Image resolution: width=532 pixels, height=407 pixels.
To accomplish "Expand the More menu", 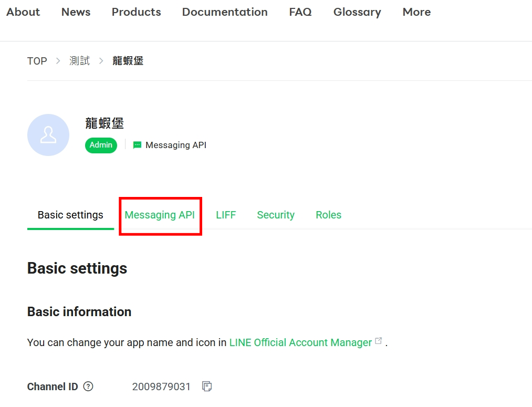I will point(416,12).
